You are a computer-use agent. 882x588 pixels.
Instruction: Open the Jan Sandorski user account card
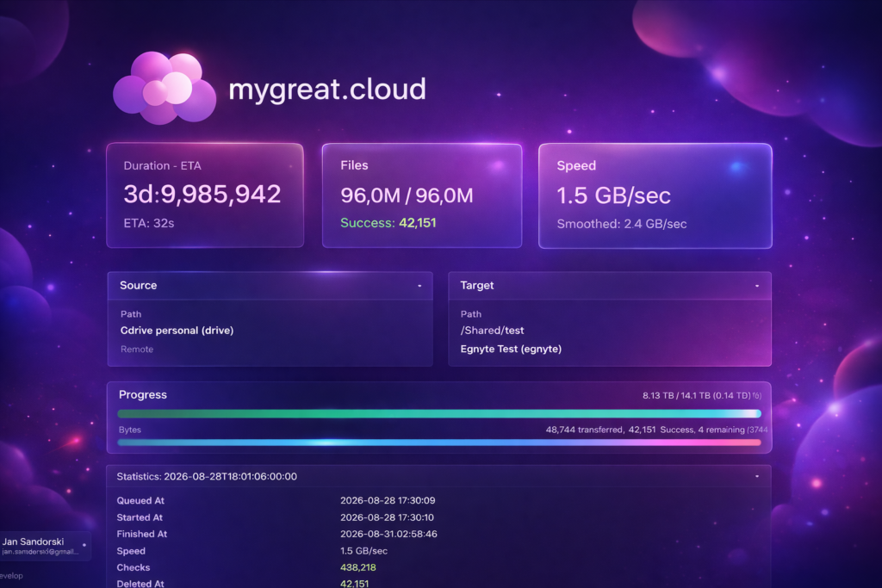(x=43, y=546)
